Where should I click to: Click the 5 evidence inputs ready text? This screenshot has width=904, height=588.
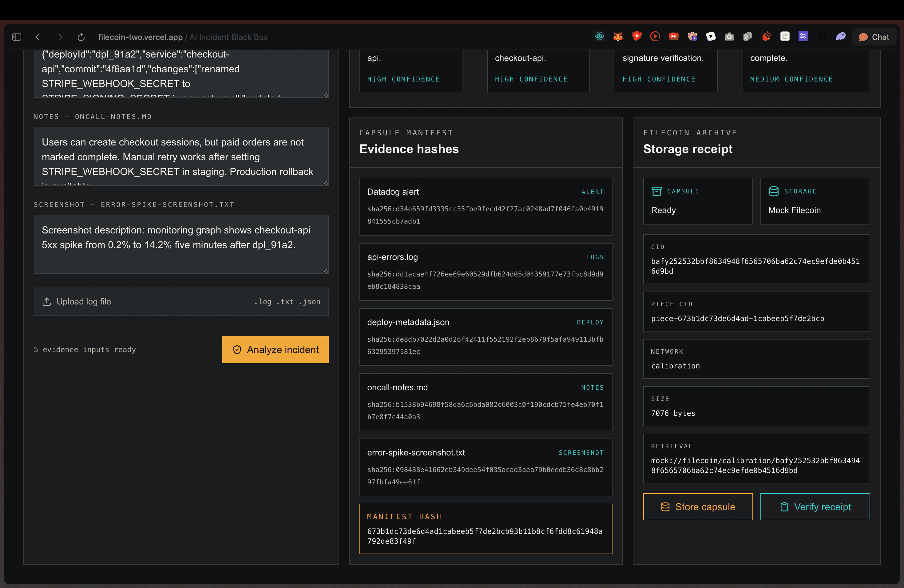pos(85,349)
